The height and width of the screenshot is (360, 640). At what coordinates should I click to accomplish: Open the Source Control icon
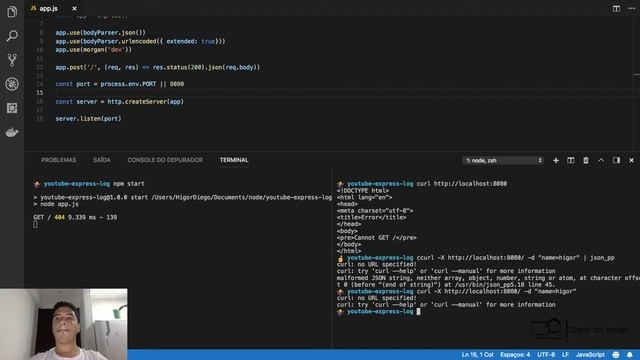pos(12,60)
